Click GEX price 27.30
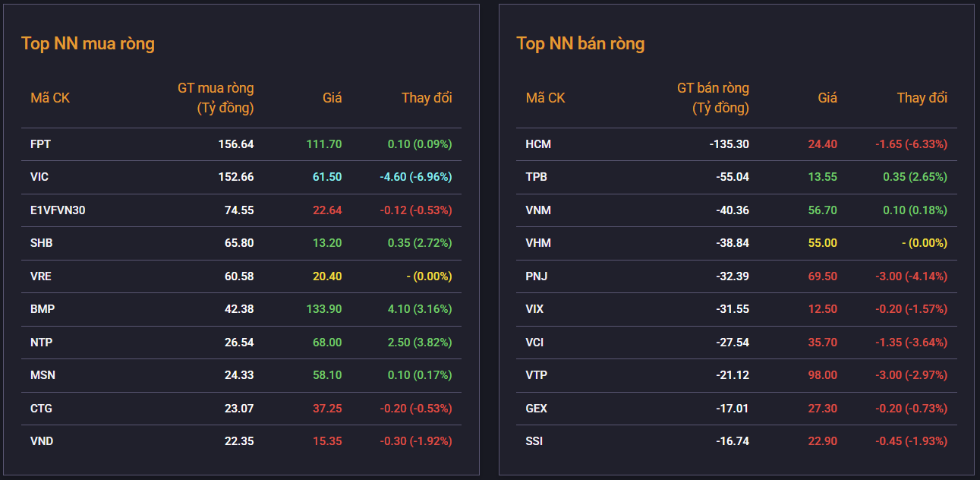This screenshot has width=980, height=480. 823,409
